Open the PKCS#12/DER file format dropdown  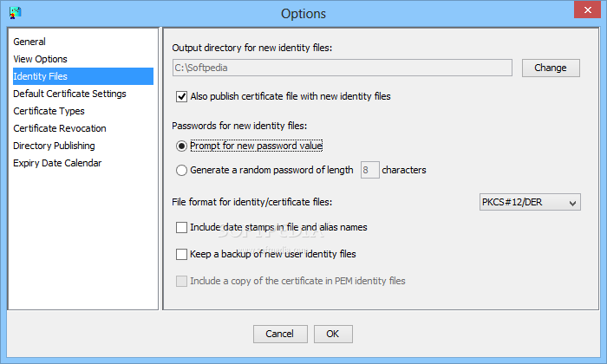coord(530,202)
